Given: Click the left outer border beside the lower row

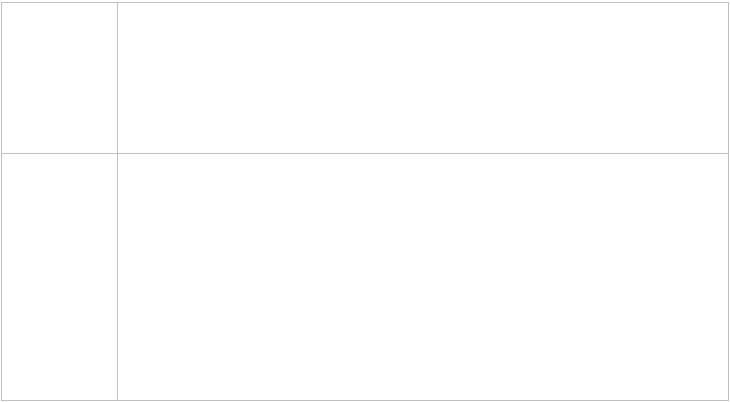Looking at the screenshot, I should [2, 277].
